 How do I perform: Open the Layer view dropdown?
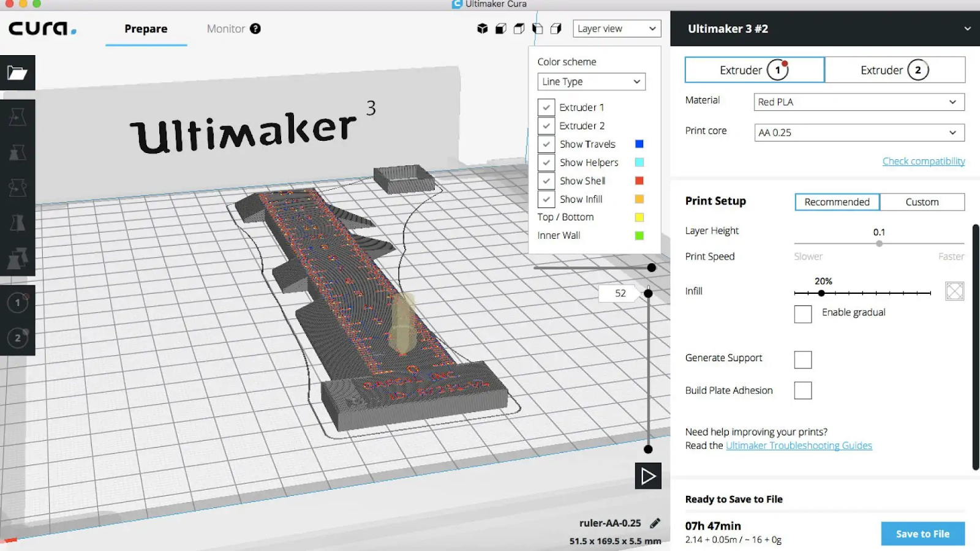pyautogui.click(x=617, y=29)
